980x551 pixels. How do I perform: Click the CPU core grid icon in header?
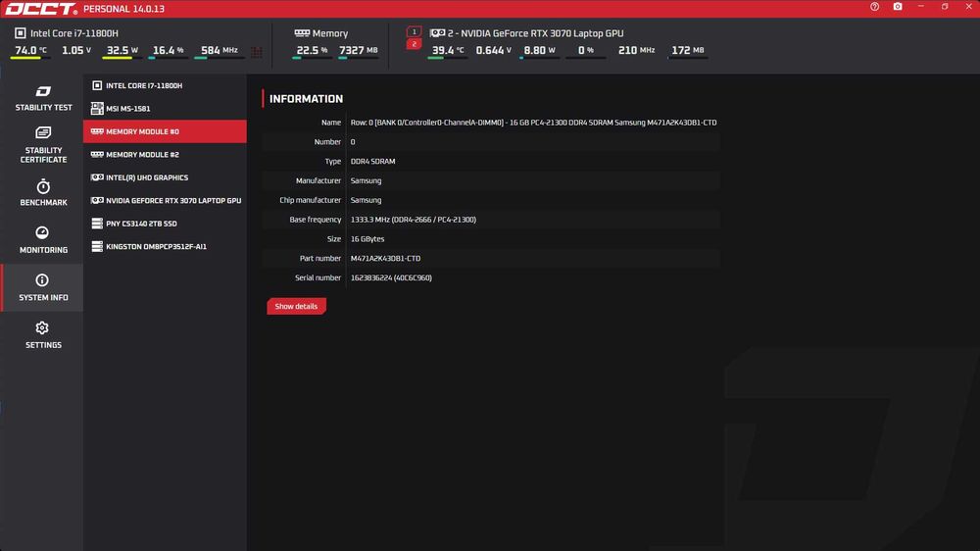click(256, 52)
